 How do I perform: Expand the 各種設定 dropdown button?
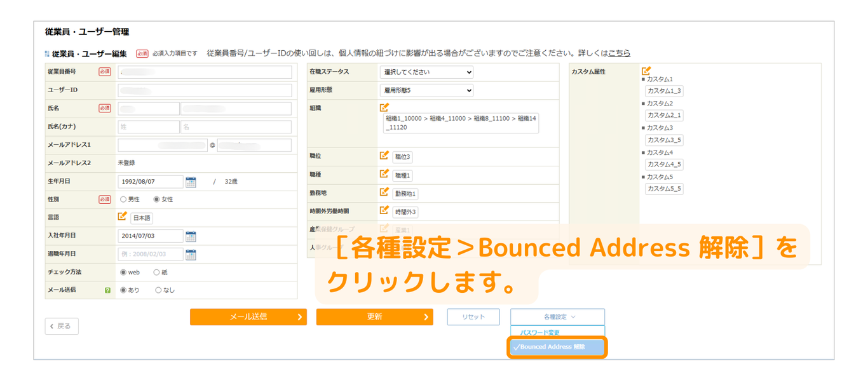(557, 317)
